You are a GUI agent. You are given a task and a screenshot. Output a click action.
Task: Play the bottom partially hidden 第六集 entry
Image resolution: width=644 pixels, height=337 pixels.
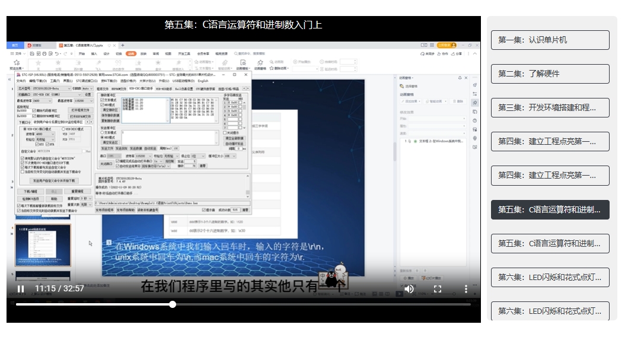pos(550,311)
